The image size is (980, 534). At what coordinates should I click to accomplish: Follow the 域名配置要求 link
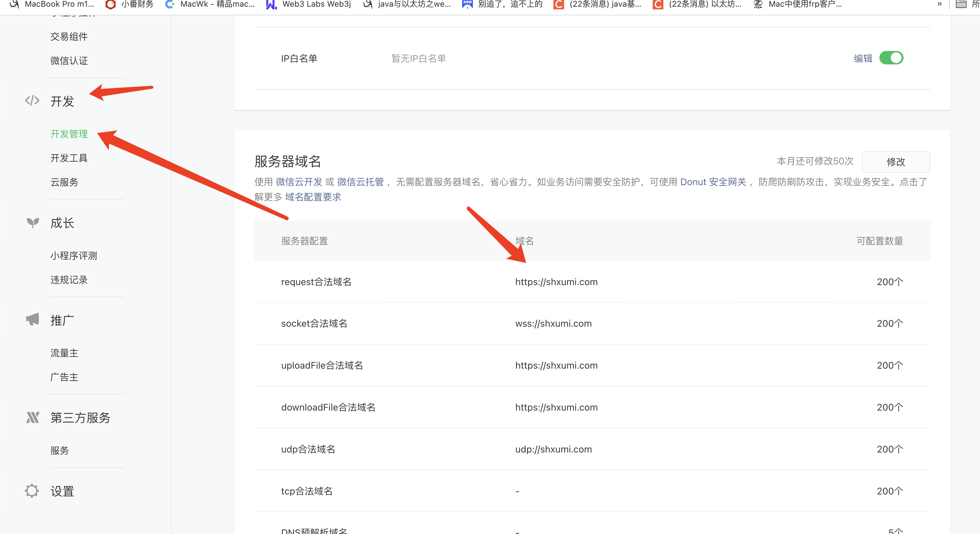313,197
